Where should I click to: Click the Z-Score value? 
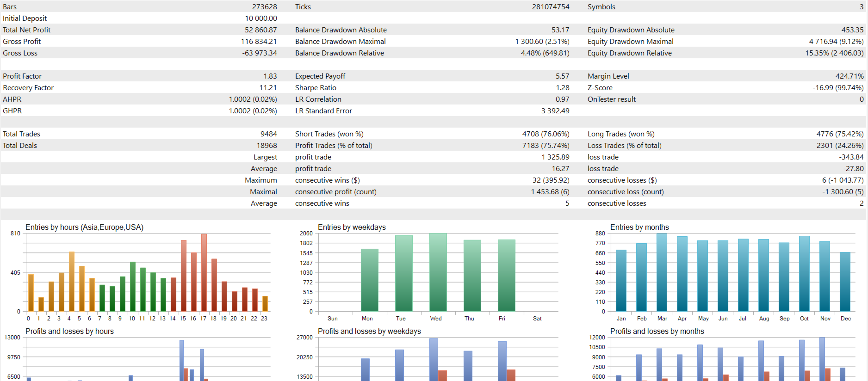(838, 88)
